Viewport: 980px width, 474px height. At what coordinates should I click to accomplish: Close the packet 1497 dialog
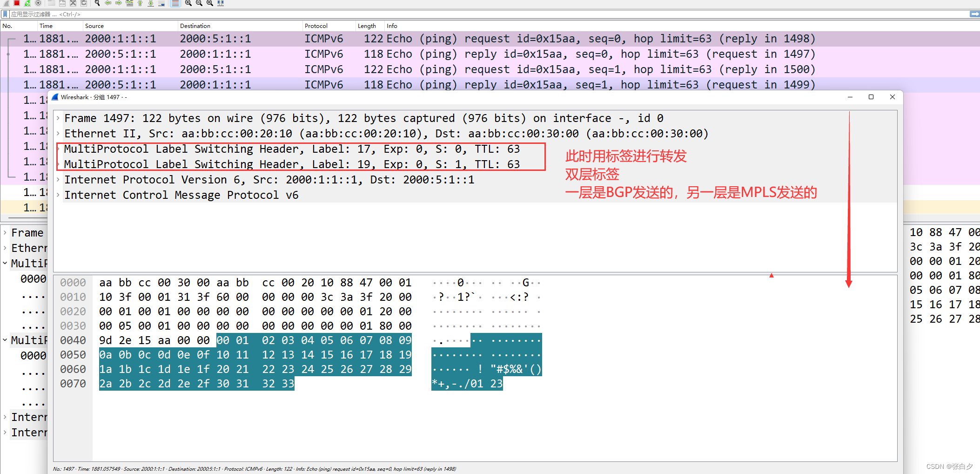893,97
